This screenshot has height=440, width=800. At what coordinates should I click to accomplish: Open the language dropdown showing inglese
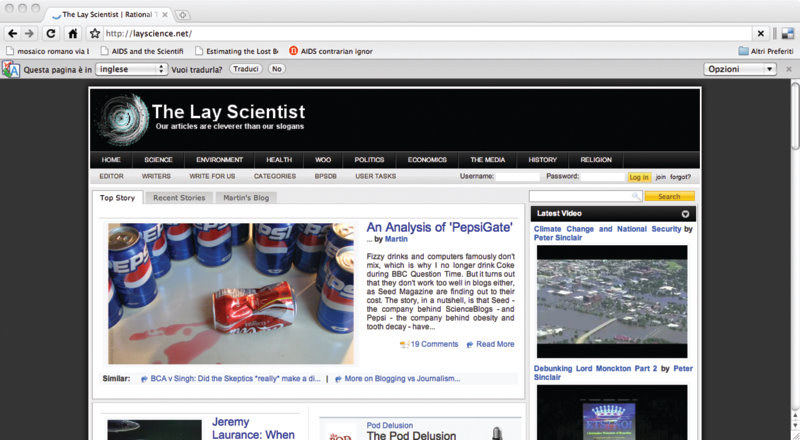(x=132, y=69)
